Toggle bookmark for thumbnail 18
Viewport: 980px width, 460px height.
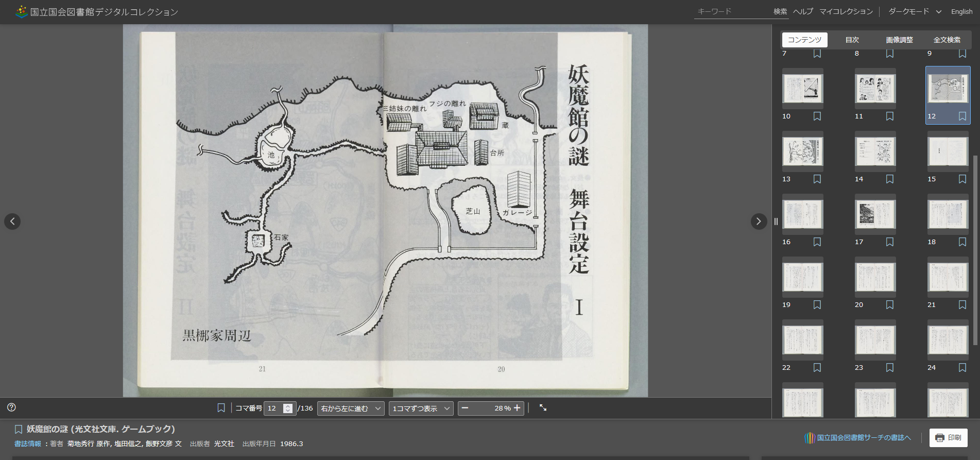pos(962,242)
